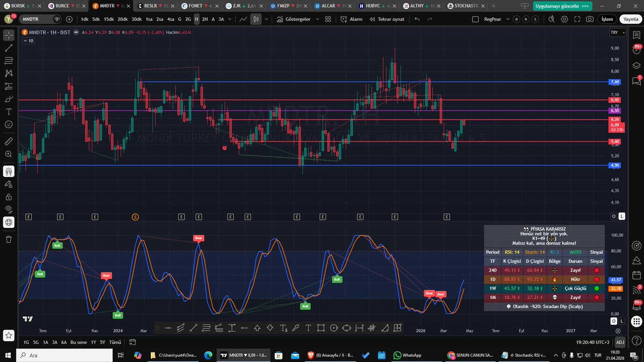The width and height of the screenshot is (644, 362).
Task: Toggle magnet mode for drawings
Action: (x=9, y=171)
